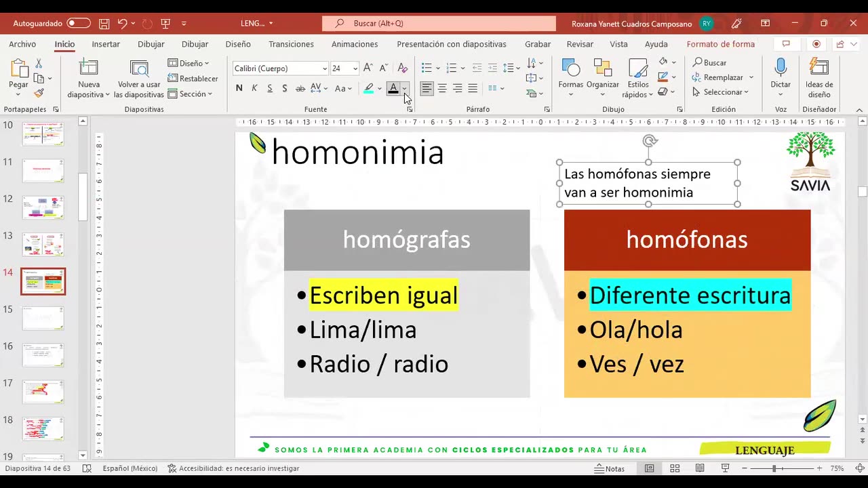Increase font size with the larger A icon
Image resolution: width=868 pixels, height=488 pixels.
[x=368, y=68]
